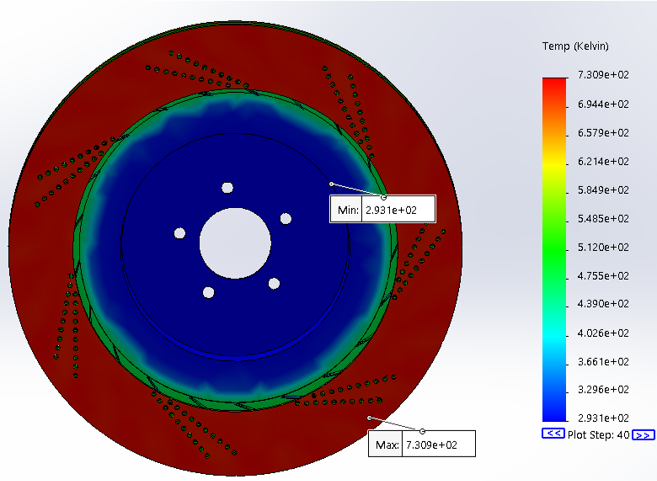Screen dimensions: 657x481
Task: Advance to the next plot step
Action: point(643,435)
